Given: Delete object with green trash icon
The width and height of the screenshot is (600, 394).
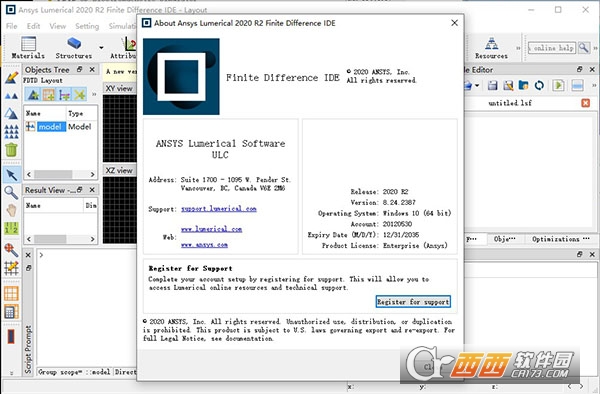Looking at the screenshot, I should tap(11, 150).
